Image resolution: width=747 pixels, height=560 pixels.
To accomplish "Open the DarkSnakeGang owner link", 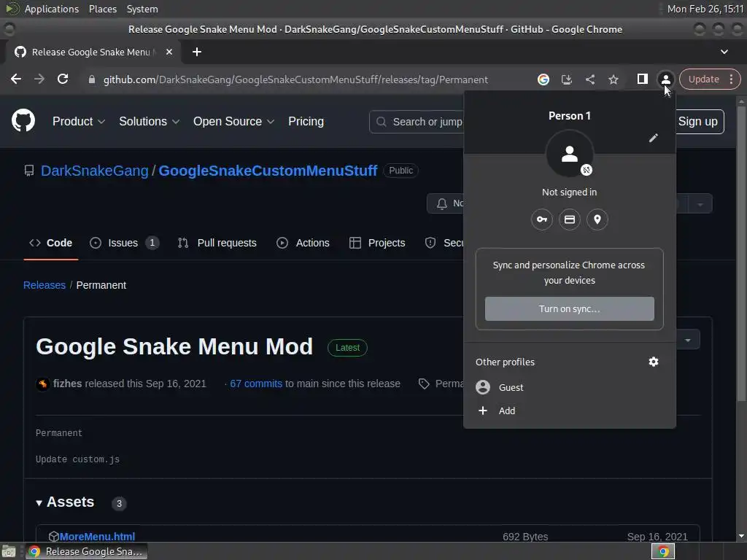I will coord(94,171).
